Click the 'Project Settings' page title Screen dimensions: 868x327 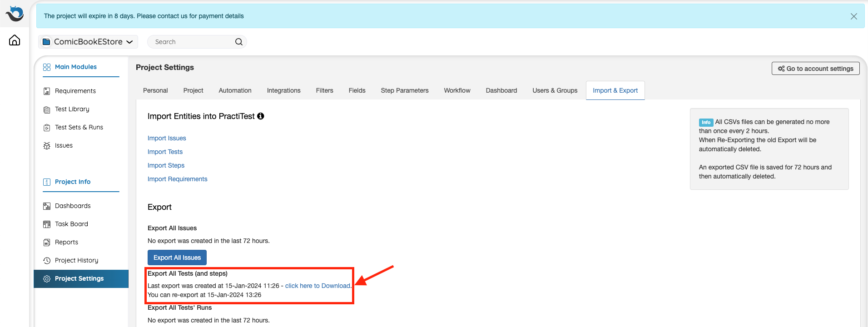pyautogui.click(x=165, y=67)
